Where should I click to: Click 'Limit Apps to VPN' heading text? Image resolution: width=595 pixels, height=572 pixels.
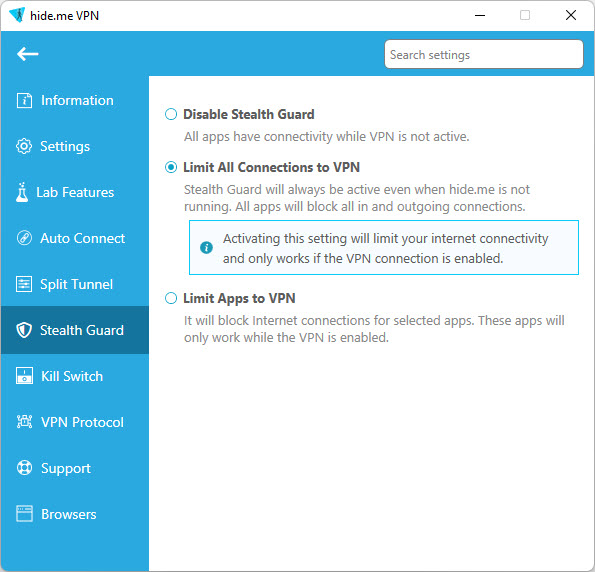coord(239,298)
